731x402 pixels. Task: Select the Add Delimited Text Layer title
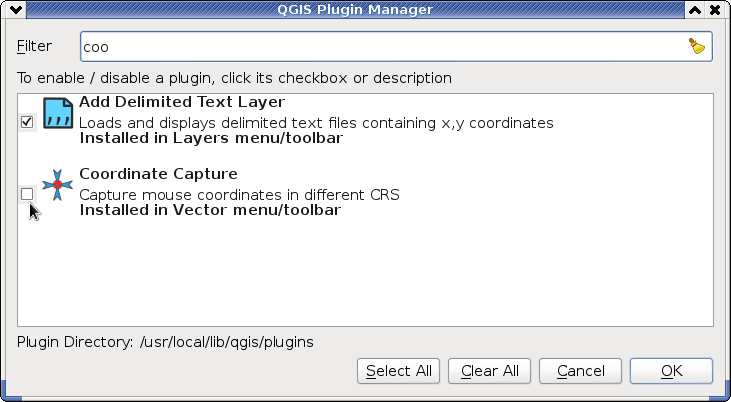click(182, 102)
